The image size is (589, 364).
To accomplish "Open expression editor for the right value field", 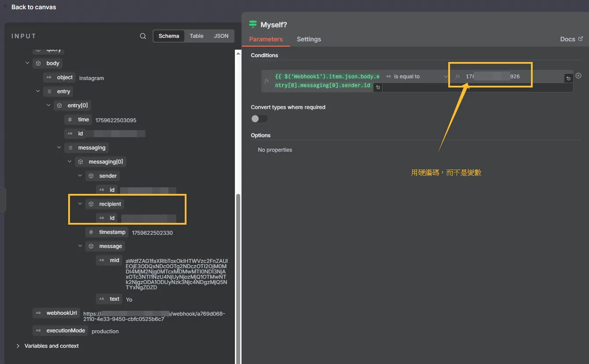I will click(568, 78).
